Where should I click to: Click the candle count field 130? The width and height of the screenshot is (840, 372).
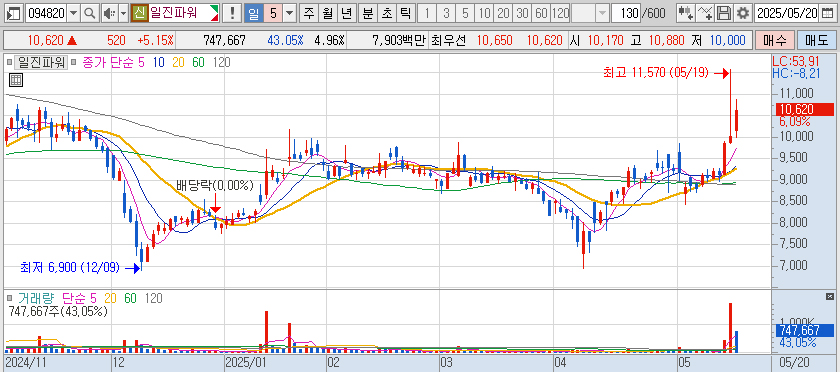(626, 13)
